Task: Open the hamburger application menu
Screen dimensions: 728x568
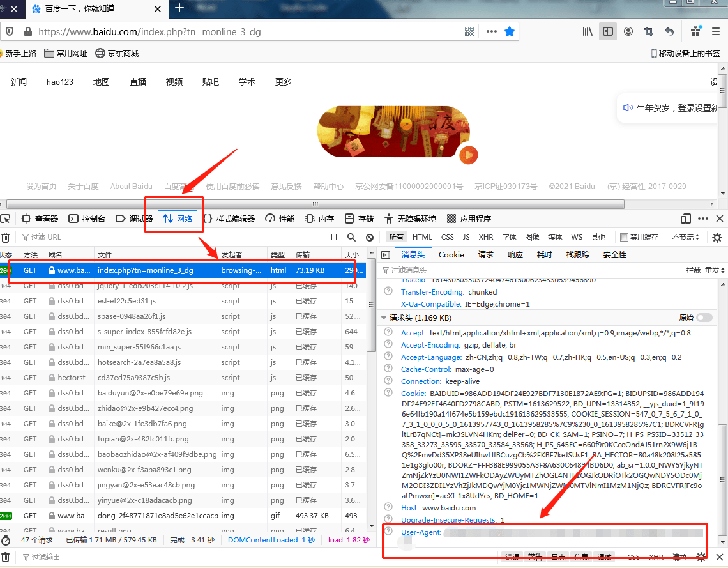Action: (715, 31)
